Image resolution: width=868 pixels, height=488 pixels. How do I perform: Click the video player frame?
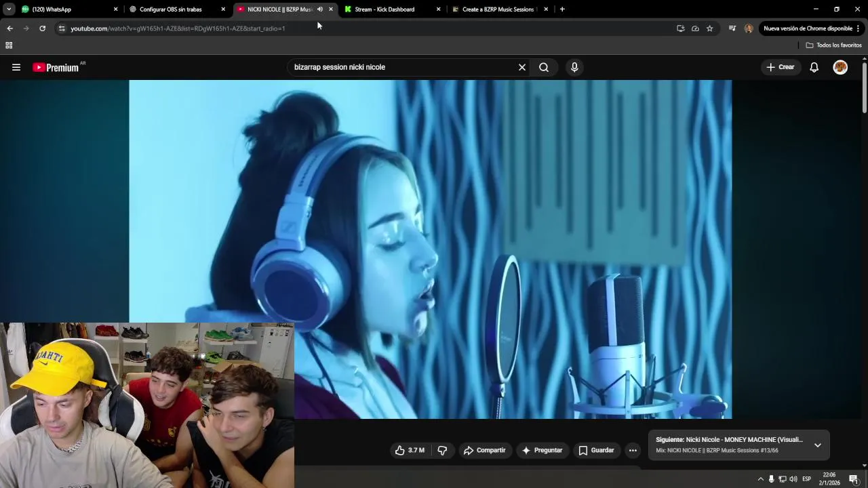pos(430,249)
